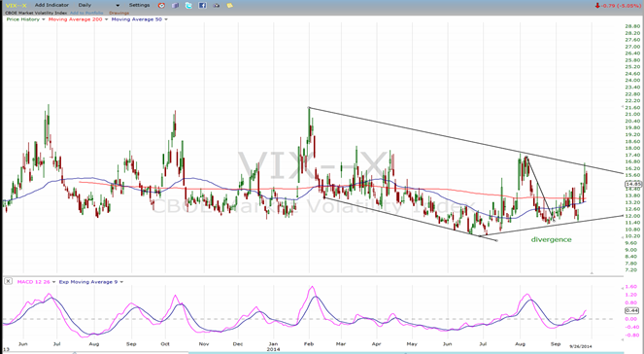Click the 28.80 price axis label
The height and width of the screenshot is (354, 644).
click(633, 26)
